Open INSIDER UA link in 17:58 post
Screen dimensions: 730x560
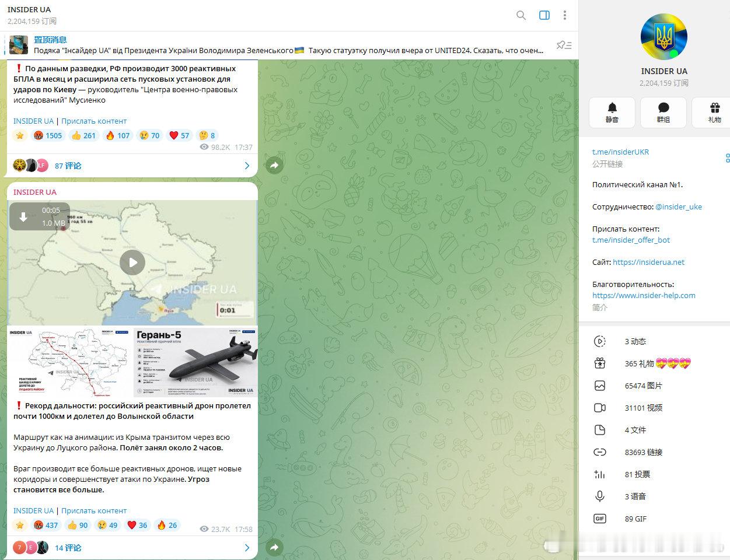point(33,510)
